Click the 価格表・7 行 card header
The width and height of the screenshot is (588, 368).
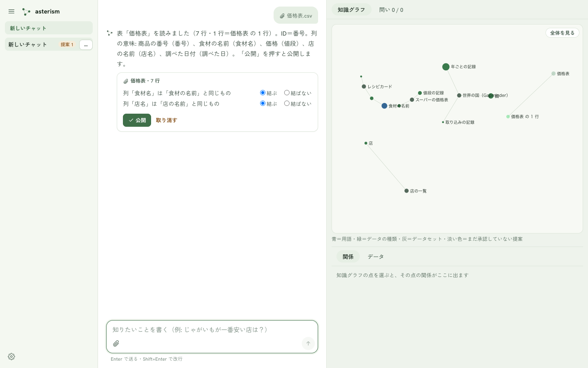142,81
